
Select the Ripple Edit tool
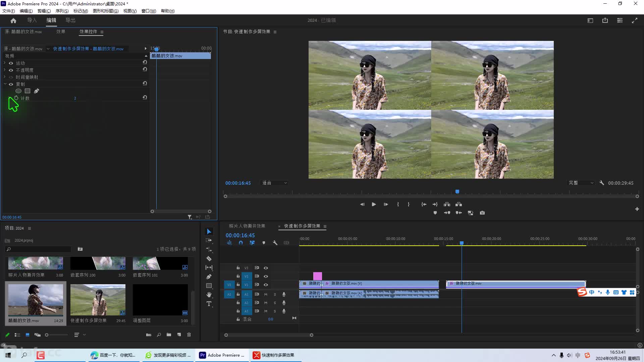coord(209,250)
